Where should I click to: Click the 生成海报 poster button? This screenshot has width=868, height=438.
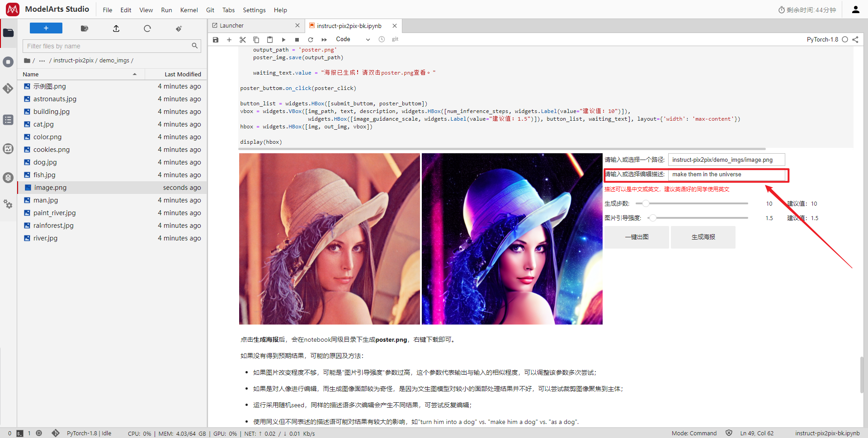[x=703, y=237]
